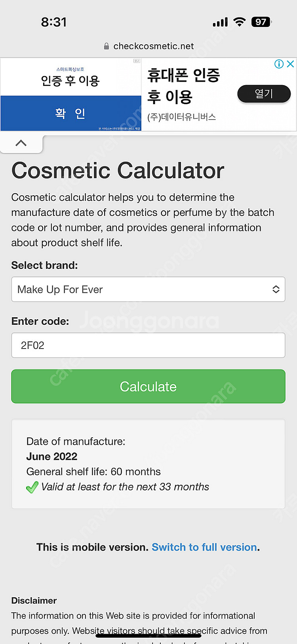The image size is (297, 644).
Task: Collapse the ad with the up chevron
Action: tap(21, 143)
